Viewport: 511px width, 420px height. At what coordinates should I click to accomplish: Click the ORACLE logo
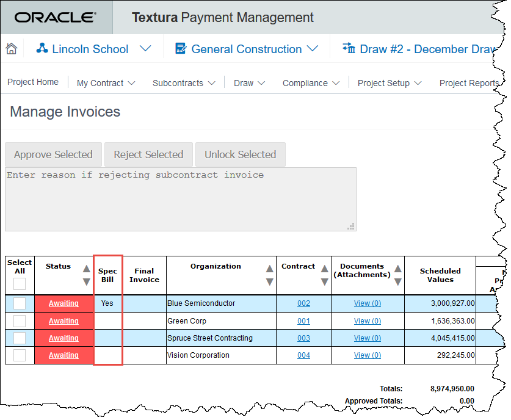[x=56, y=17]
